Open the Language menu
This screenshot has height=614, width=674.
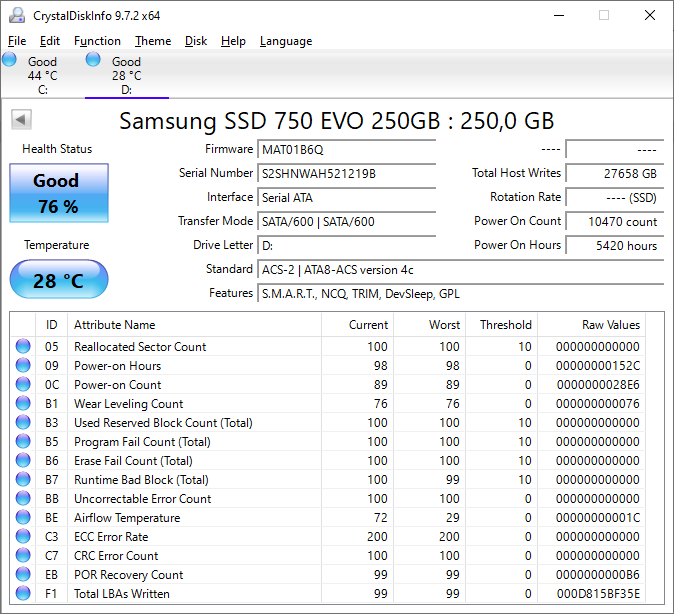point(286,41)
